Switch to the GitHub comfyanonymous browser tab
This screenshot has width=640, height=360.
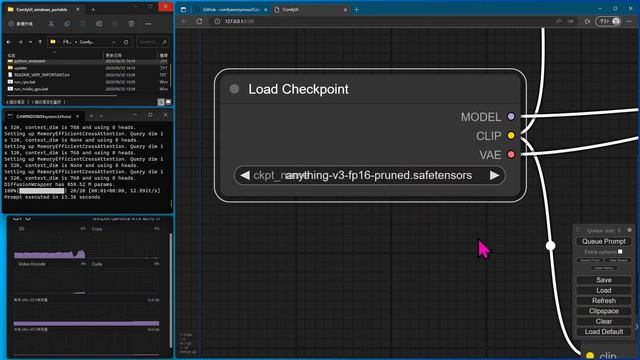(231, 9)
